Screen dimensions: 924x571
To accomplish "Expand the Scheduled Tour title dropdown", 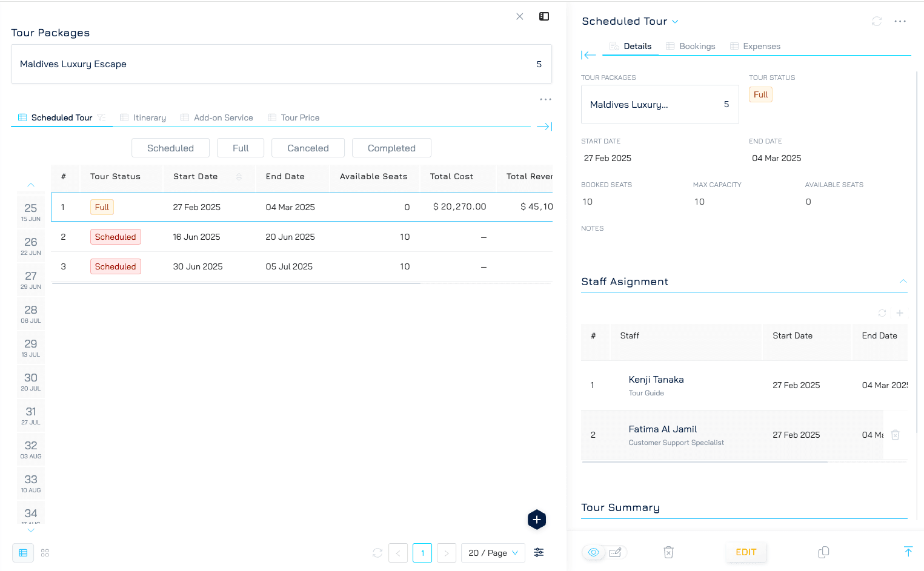I will coord(675,22).
